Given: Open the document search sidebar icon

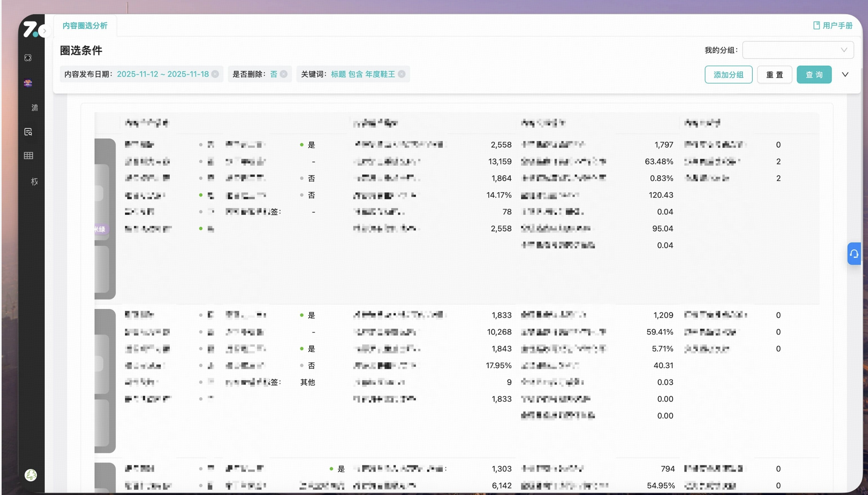Looking at the screenshot, I should click(x=28, y=132).
